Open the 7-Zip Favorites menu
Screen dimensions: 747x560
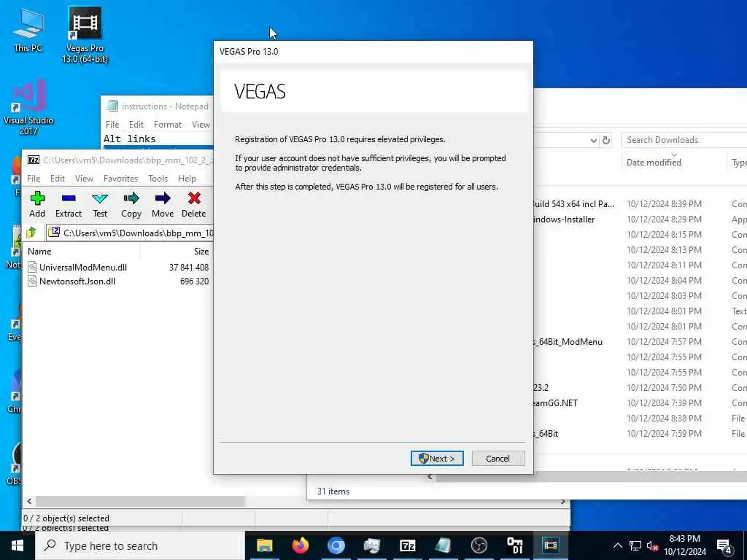[x=120, y=178]
